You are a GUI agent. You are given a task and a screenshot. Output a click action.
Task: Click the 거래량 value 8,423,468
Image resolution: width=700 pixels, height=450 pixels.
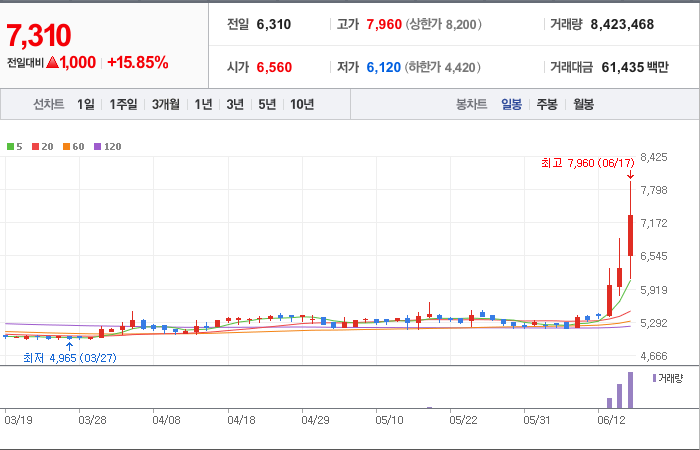click(x=622, y=24)
